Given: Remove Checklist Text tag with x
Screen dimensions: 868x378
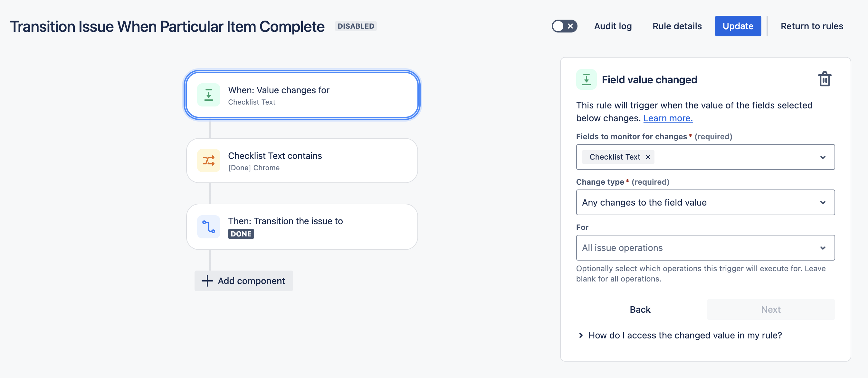Looking at the screenshot, I should click(648, 157).
